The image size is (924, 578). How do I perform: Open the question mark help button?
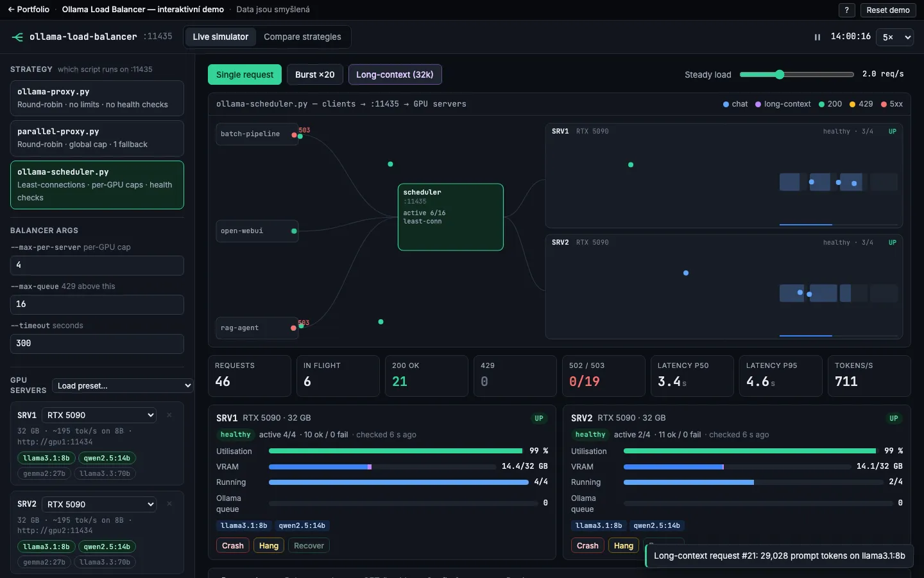pos(847,10)
